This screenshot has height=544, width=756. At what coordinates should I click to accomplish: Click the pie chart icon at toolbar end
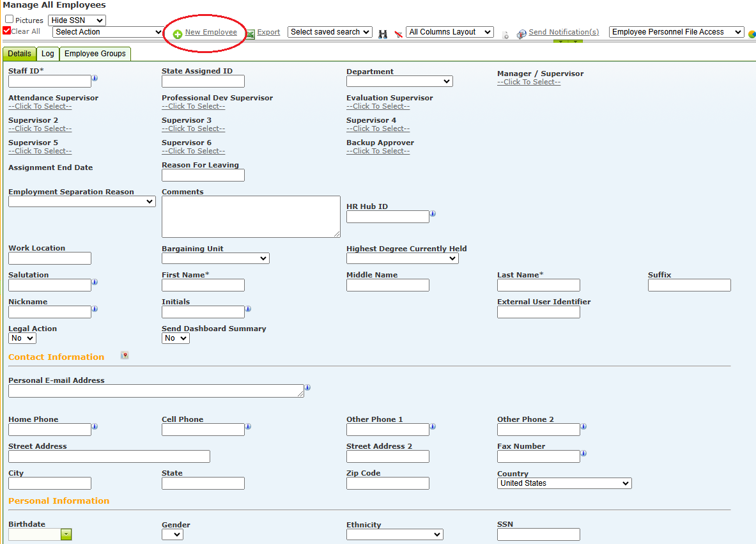point(752,35)
